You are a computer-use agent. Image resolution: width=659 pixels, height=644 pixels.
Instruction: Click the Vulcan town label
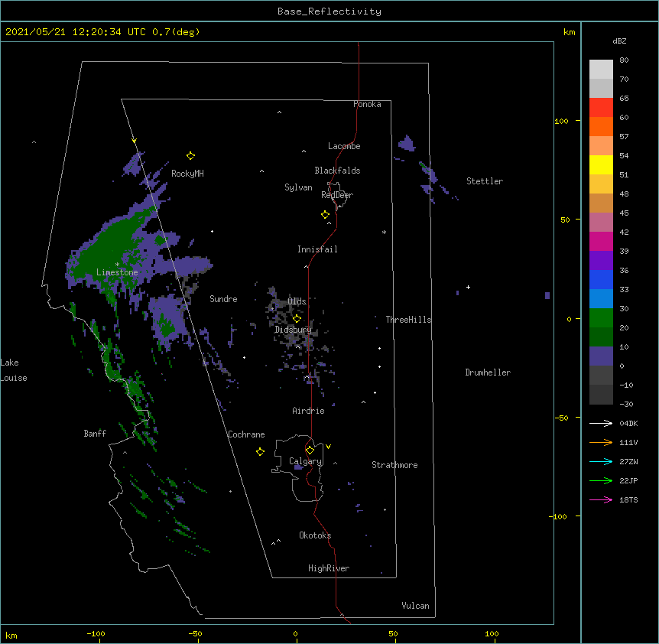(x=415, y=606)
